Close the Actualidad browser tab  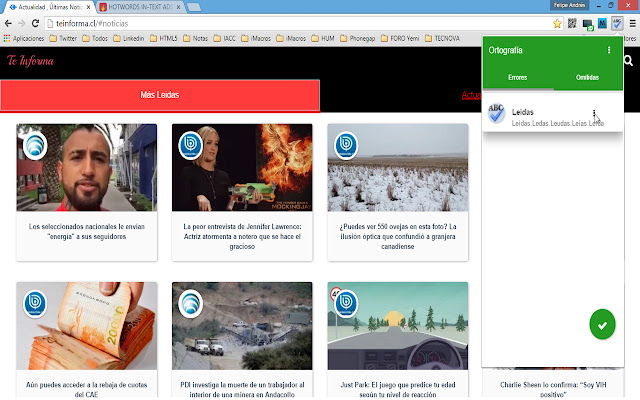click(89, 7)
